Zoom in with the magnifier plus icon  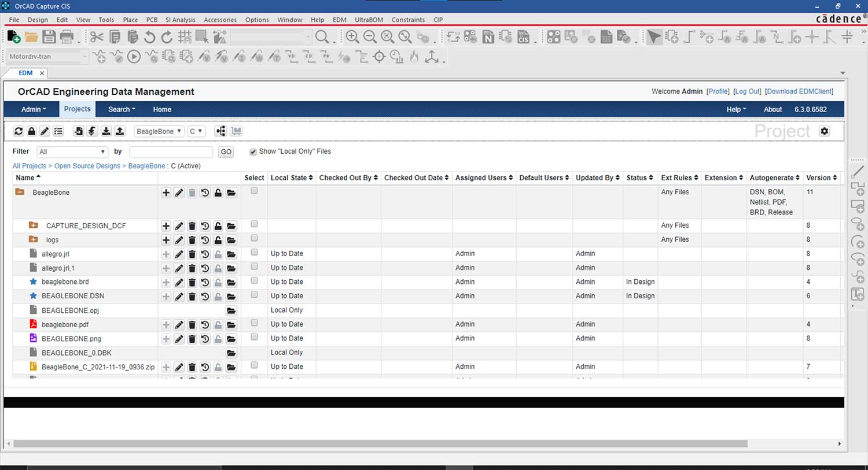(x=352, y=37)
